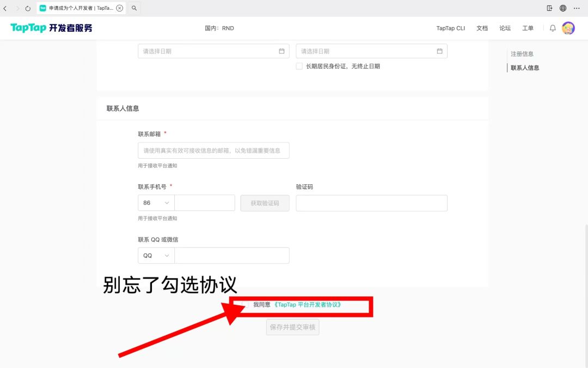Jump to 联系人信息 in the side anchor list
Image resolution: width=588 pixels, height=368 pixels.
coord(525,68)
